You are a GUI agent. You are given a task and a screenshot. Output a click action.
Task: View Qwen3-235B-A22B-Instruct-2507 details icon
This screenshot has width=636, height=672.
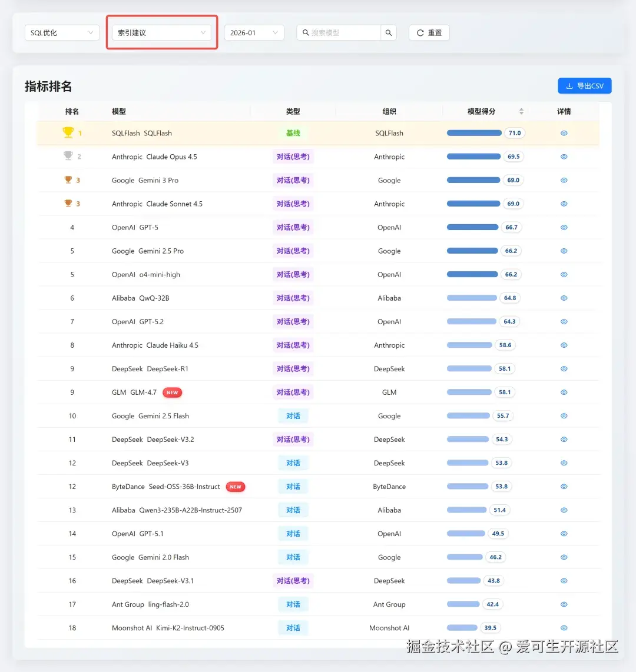click(x=564, y=510)
